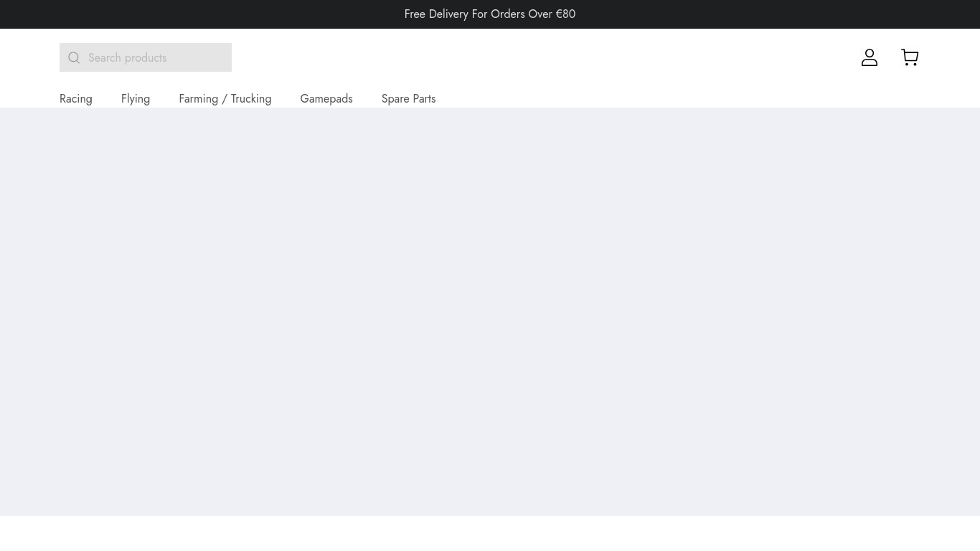Focus the Search products field
This screenshot has height=551, width=980.
click(x=146, y=57)
